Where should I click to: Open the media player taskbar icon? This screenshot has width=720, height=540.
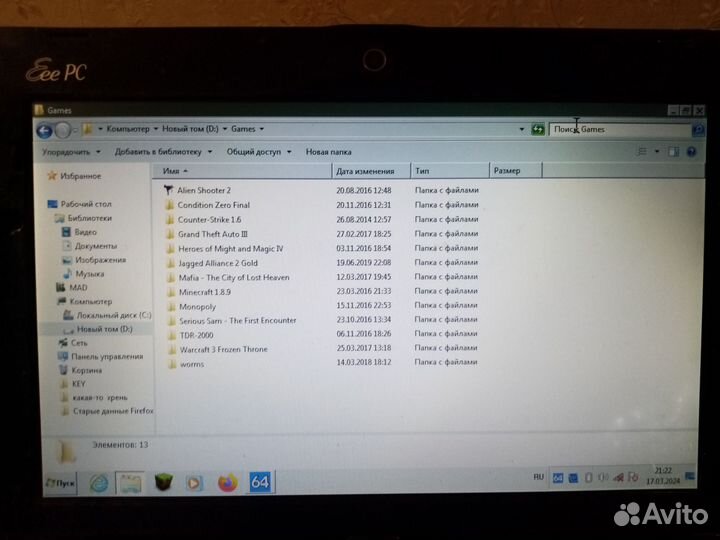[194, 483]
